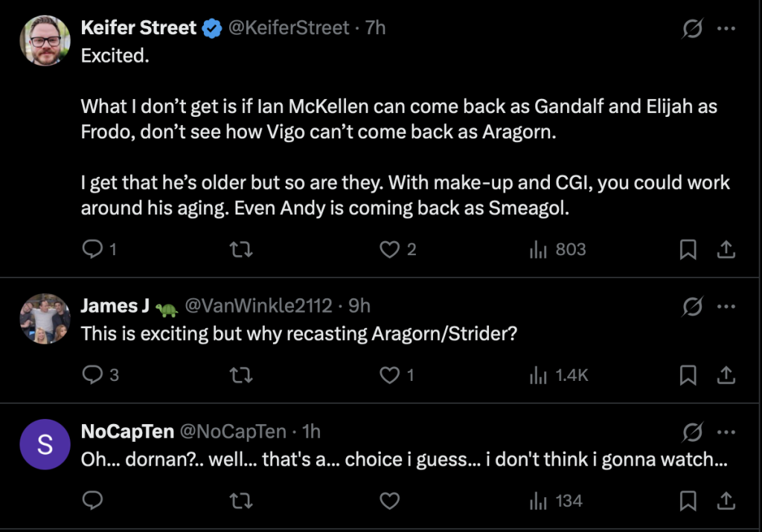The image size is (762, 532).
Task: Like Keifer Street's post
Action: coord(390,250)
